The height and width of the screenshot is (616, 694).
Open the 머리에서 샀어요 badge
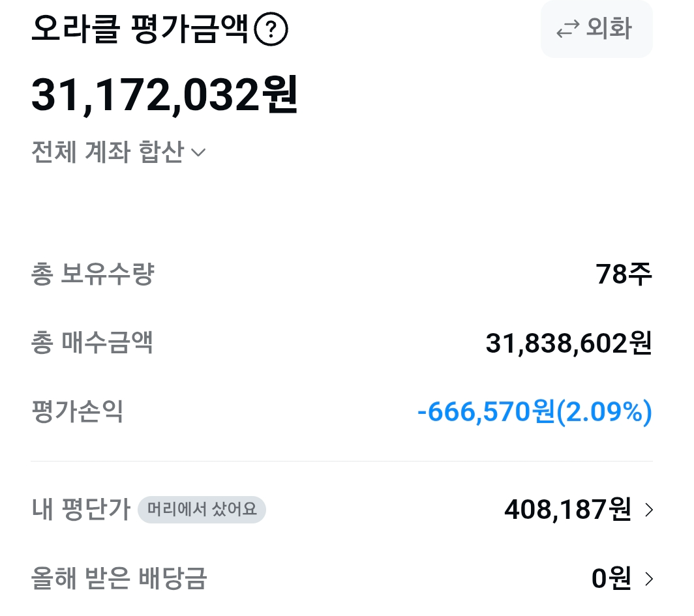[x=202, y=510]
